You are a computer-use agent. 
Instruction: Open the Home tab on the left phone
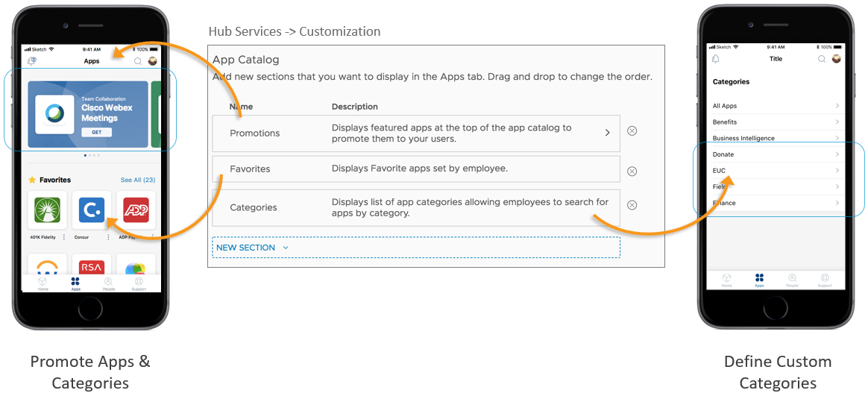tap(43, 283)
